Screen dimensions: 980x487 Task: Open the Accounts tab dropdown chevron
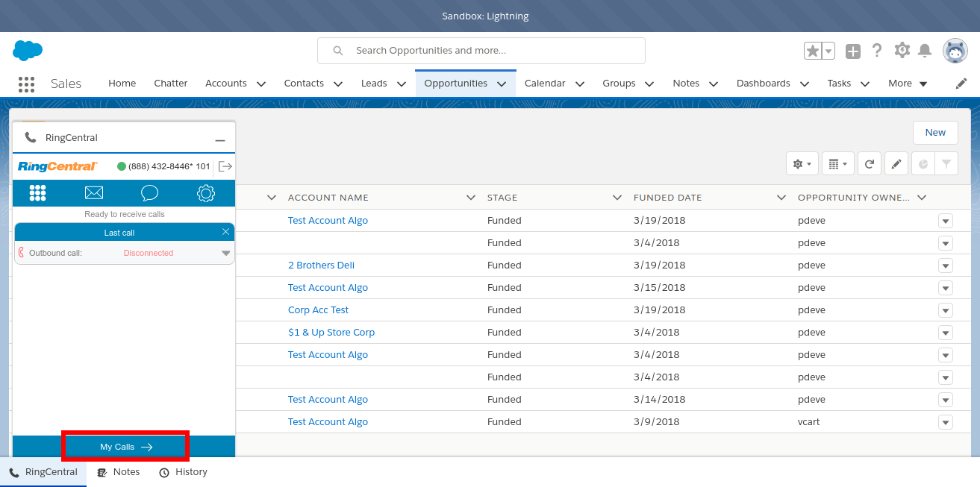tap(261, 84)
